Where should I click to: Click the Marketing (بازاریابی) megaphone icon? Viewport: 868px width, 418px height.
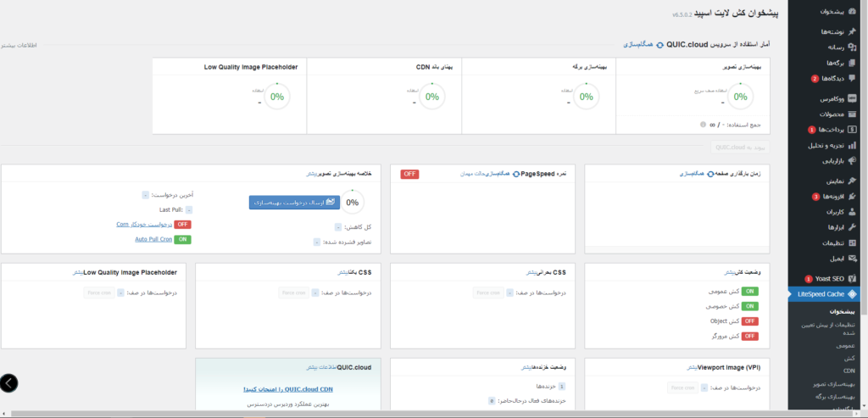(852, 161)
